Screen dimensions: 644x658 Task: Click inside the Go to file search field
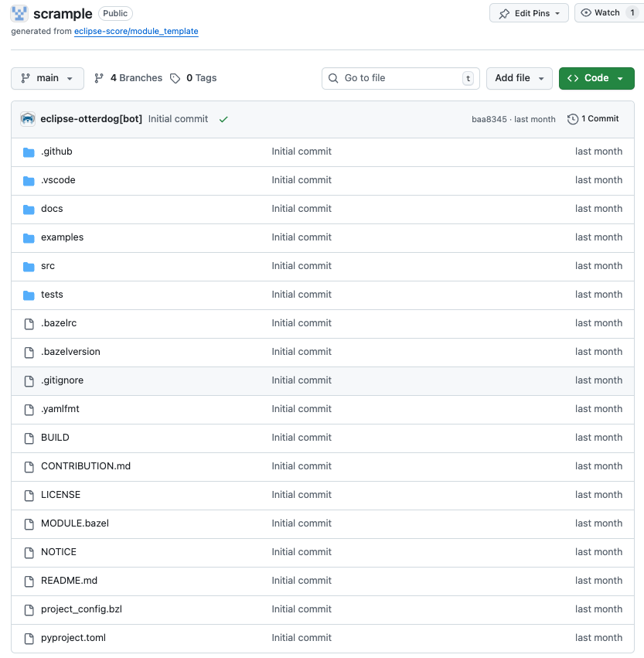coord(400,78)
